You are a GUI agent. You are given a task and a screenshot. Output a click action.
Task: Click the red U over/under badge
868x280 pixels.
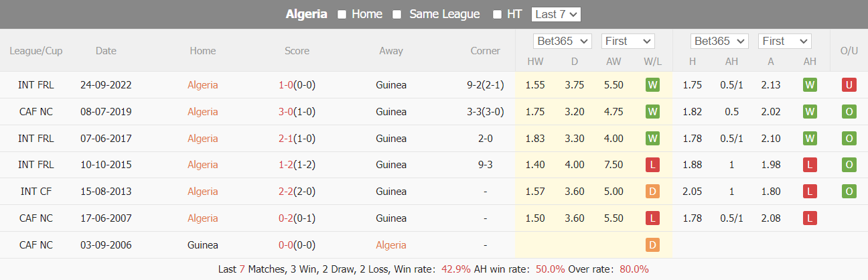tap(849, 85)
